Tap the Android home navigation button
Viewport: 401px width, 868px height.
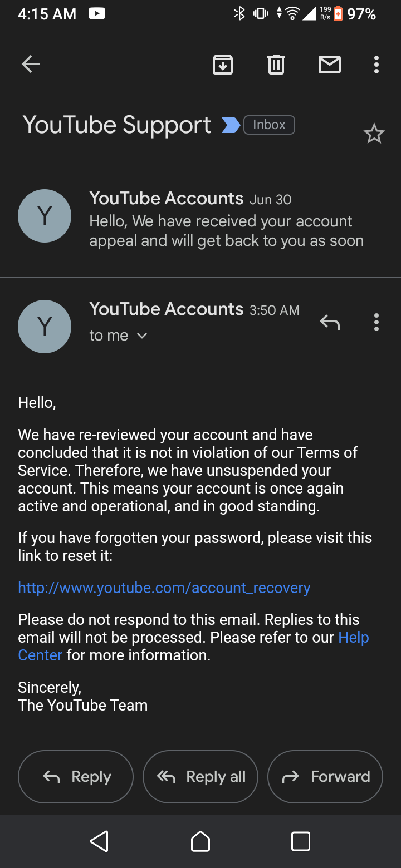tap(200, 841)
